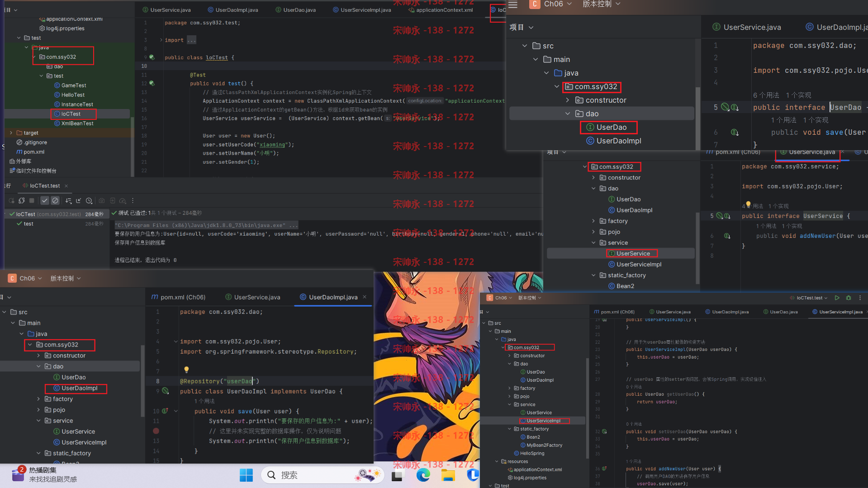Viewport: 868px width, 488px height.
Task: Open File Explorer from the taskbar
Action: coord(448,475)
